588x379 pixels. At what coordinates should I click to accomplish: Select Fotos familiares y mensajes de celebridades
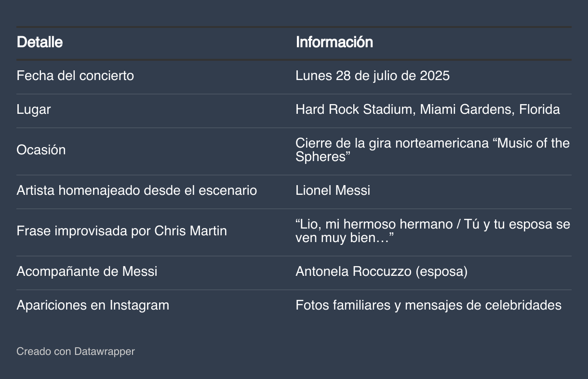coord(428,305)
